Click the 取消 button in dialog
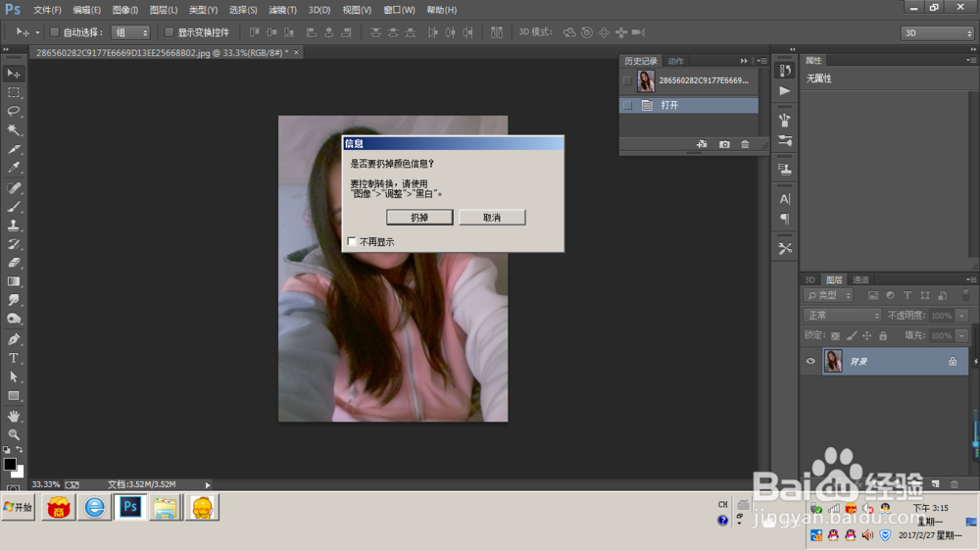 click(492, 217)
